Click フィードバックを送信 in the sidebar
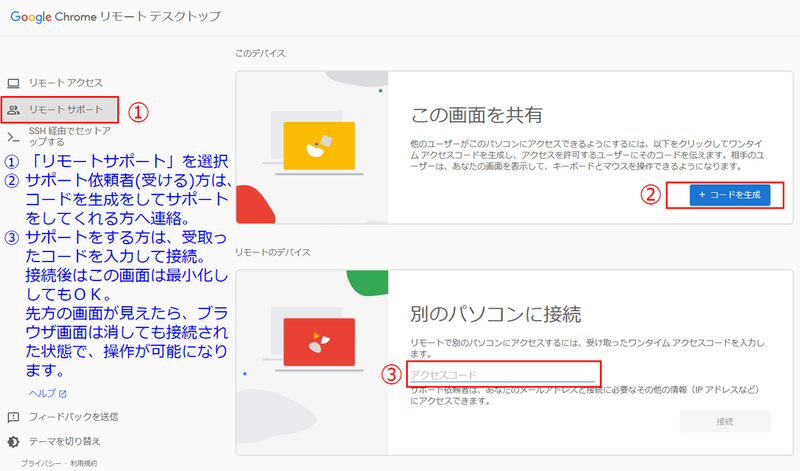Screen dimensions: 800x471 [x=73, y=417]
